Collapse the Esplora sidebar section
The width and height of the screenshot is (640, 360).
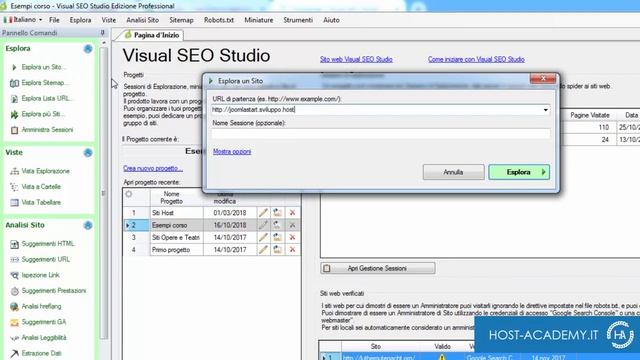click(88, 49)
